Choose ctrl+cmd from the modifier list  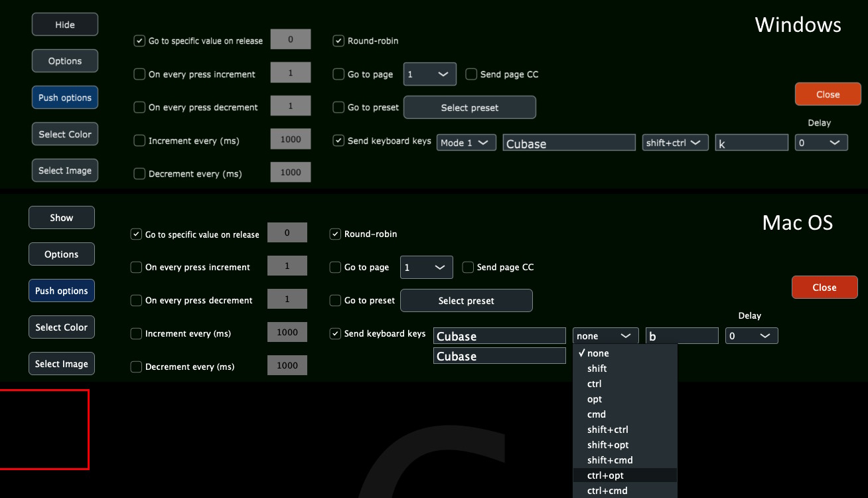click(625, 491)
